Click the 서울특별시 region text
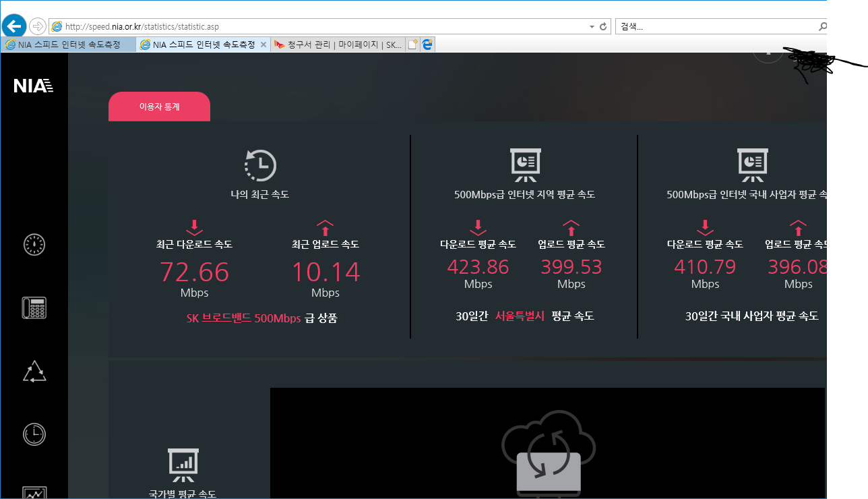 coord(520,316)
